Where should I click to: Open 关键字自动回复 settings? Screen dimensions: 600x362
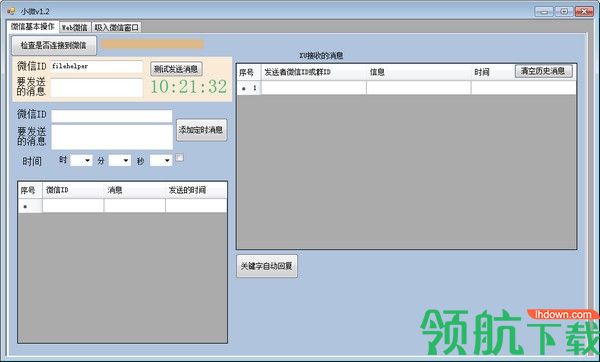click(x=267, y=266)
